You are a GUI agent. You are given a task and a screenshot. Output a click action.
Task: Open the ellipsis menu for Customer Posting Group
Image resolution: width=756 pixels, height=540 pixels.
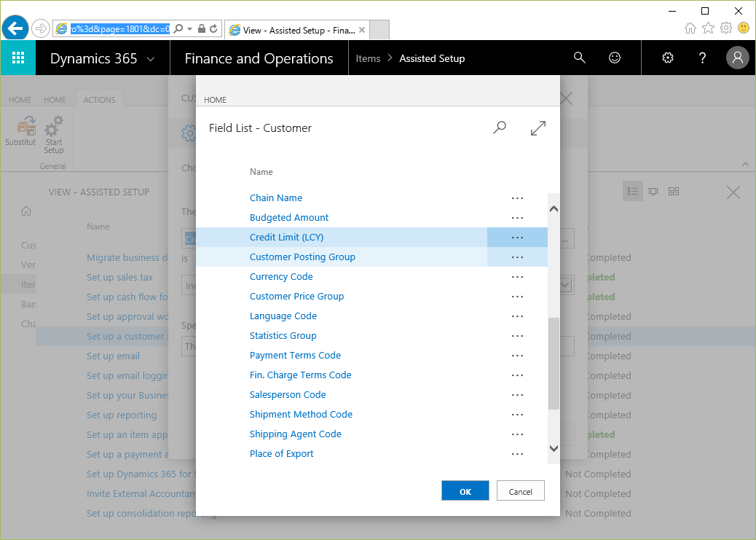(517, 257)
